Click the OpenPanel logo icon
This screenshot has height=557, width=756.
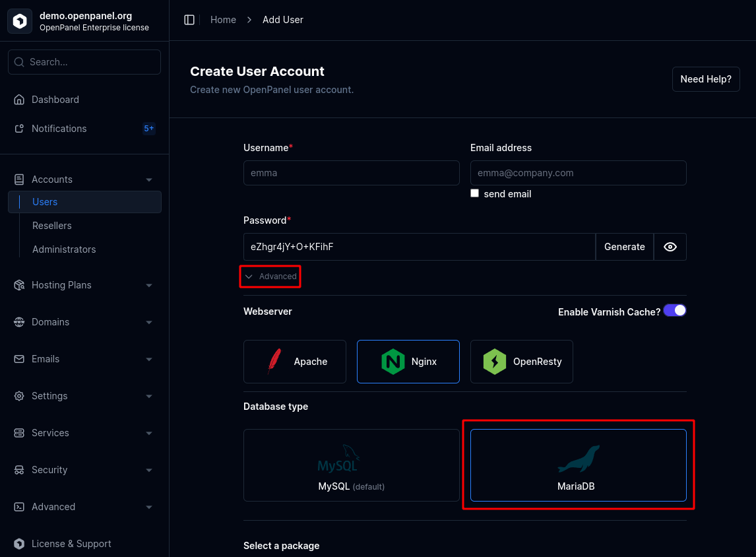coord(20,20)
